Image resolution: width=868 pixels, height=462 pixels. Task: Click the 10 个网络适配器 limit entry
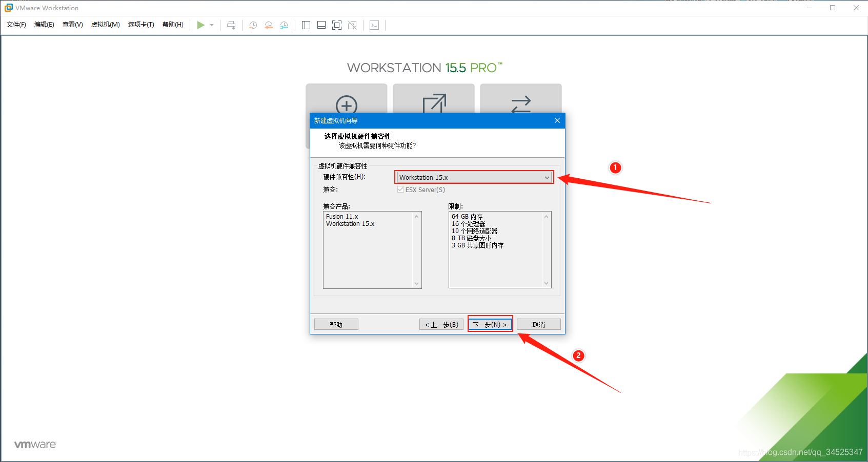[474, 231]
